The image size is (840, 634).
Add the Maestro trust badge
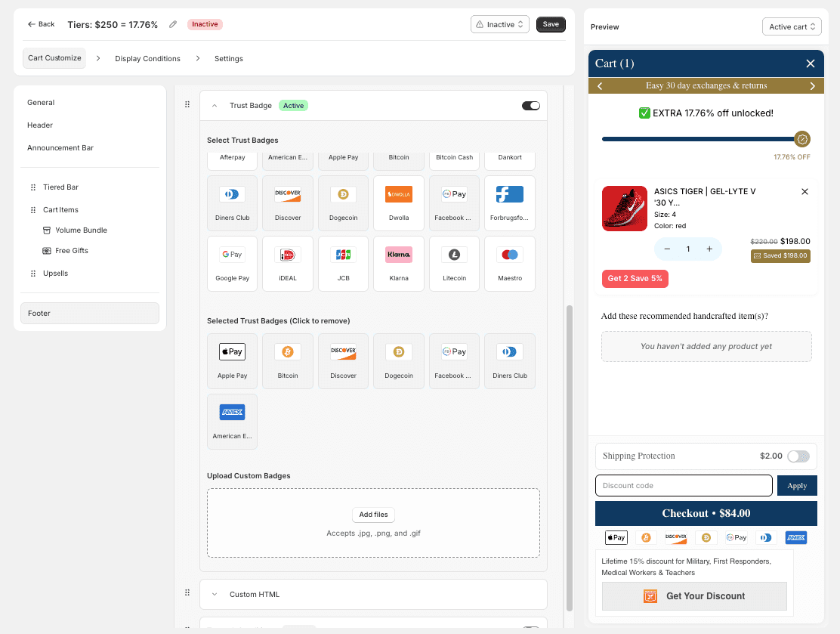509,264
